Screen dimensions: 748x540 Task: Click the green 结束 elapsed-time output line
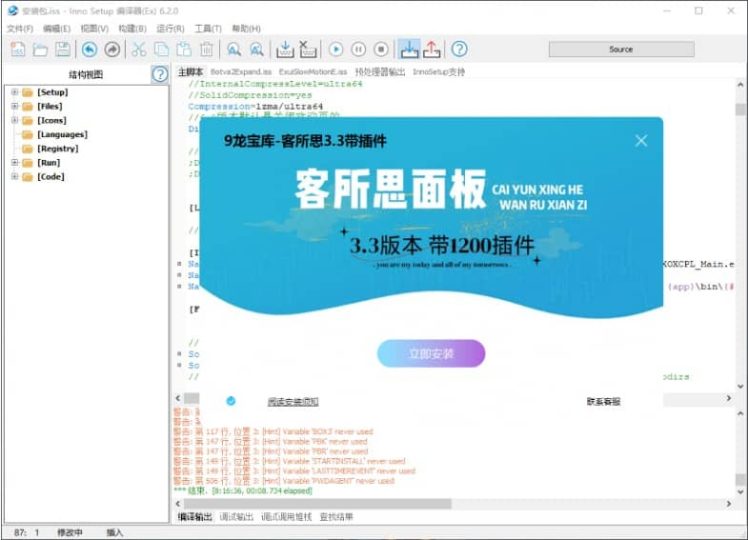243,491
